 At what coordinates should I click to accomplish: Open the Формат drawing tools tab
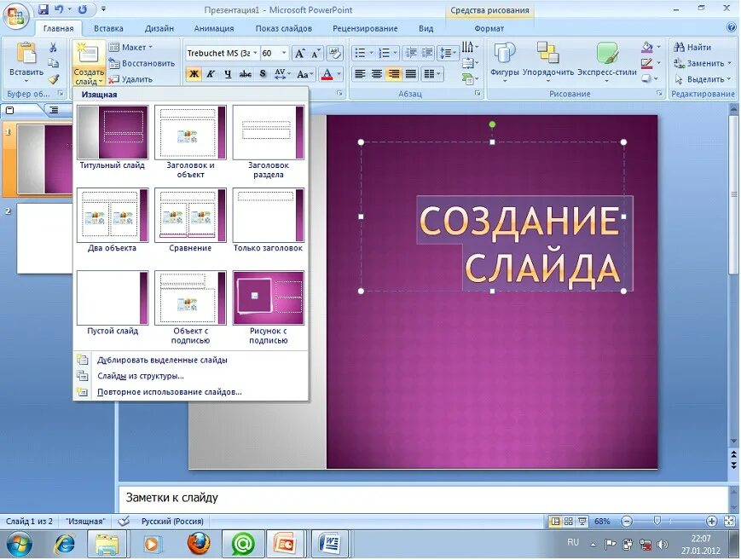(489, 28)
